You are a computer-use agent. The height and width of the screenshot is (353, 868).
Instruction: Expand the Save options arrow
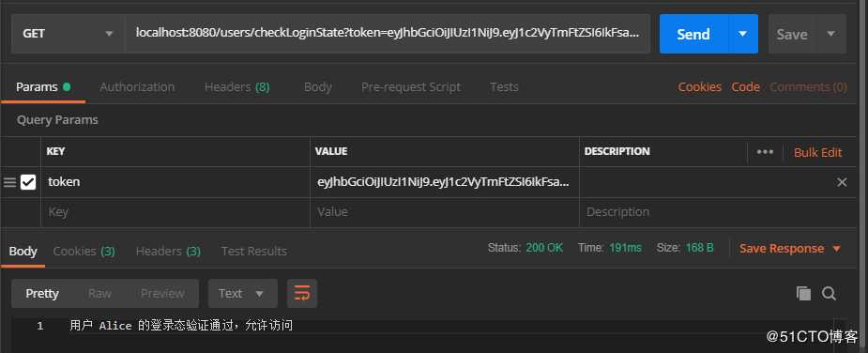pyautogui.click(x=830, y=34)
